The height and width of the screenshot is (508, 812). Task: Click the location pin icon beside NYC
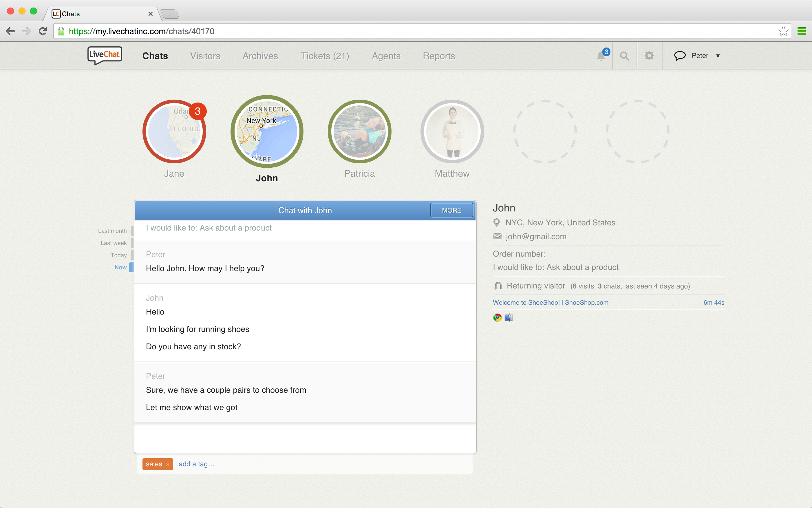(497, 222)
